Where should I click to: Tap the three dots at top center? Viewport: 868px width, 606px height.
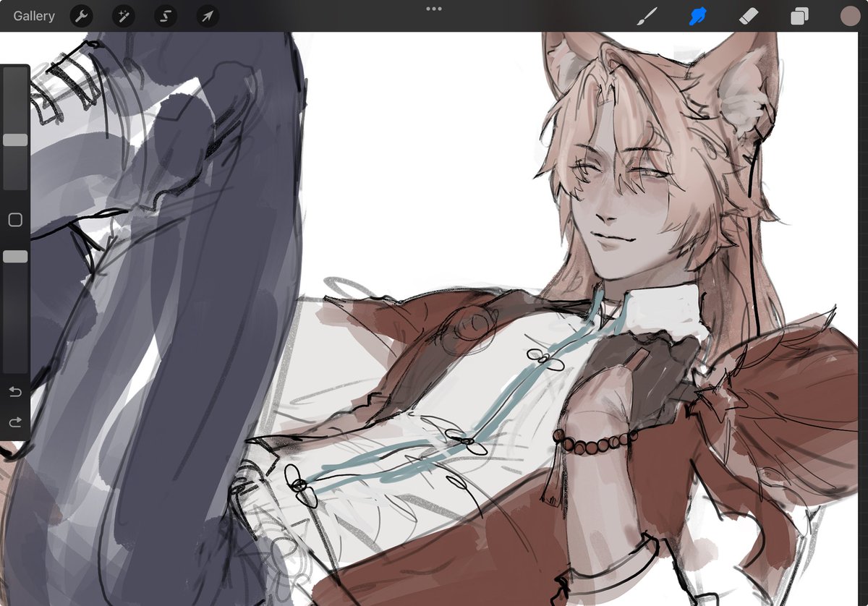pos(434,9)
